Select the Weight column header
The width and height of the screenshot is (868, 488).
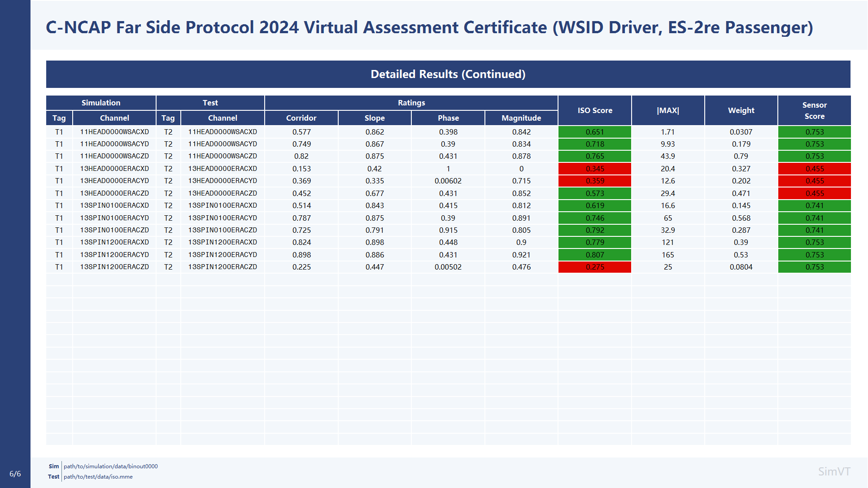point(741,110)
